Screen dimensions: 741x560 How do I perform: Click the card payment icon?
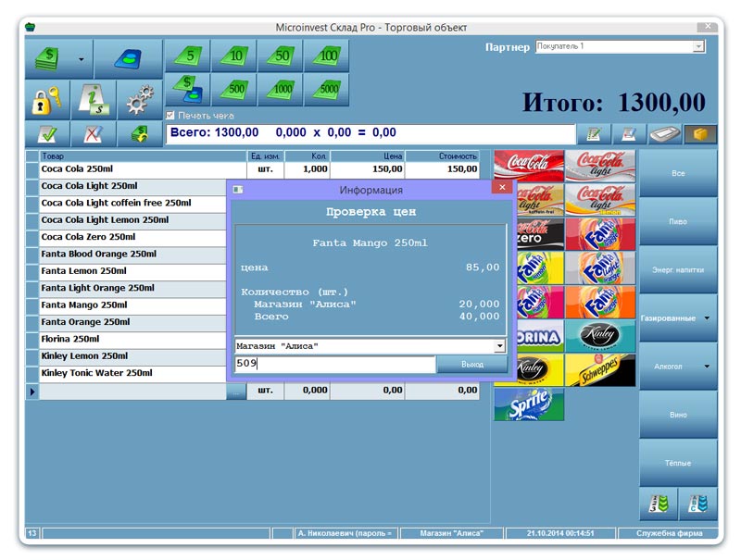(128, 59)
